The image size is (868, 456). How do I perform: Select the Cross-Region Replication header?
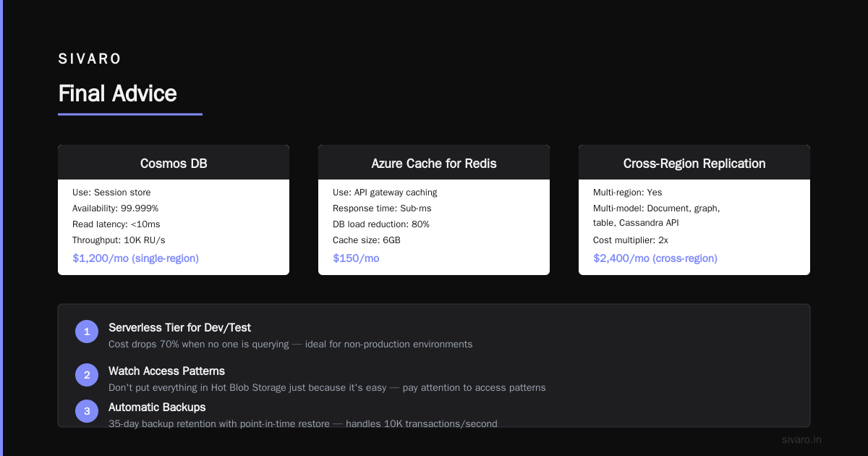coord(694,164)
